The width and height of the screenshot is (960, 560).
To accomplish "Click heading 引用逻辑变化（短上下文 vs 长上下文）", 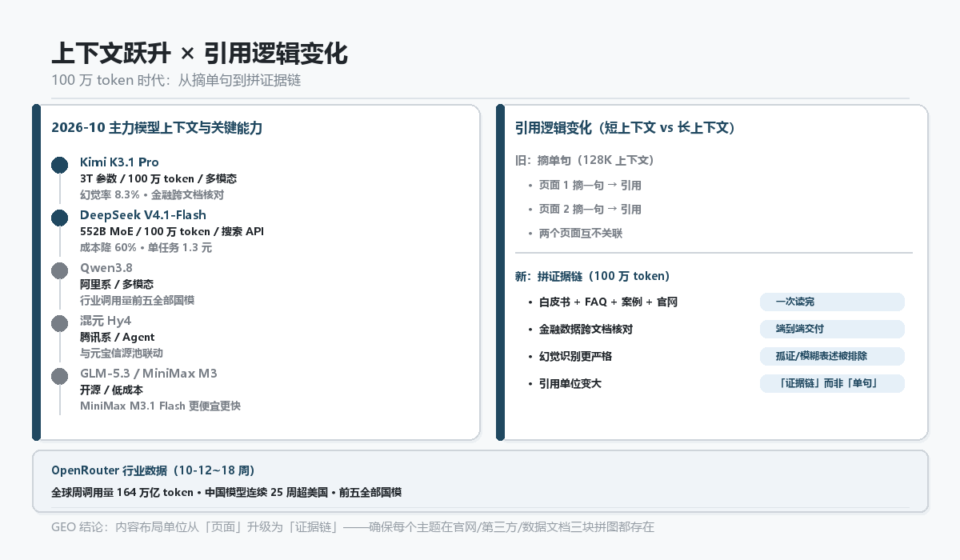I will 626,128.
